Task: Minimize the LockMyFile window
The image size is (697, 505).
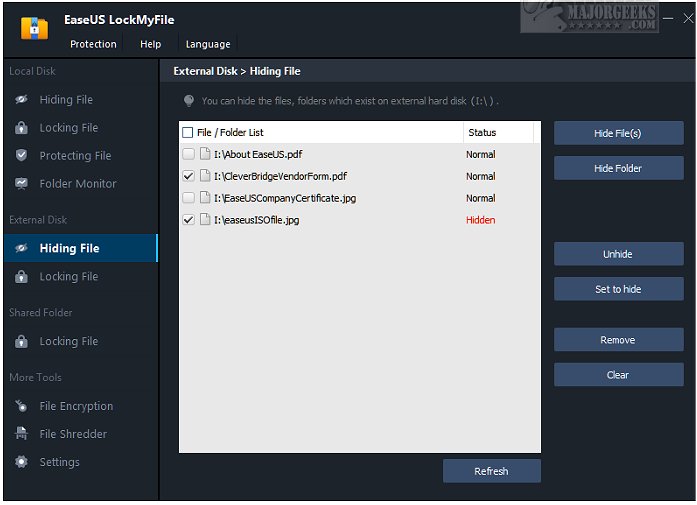Action: pos(668,18)
